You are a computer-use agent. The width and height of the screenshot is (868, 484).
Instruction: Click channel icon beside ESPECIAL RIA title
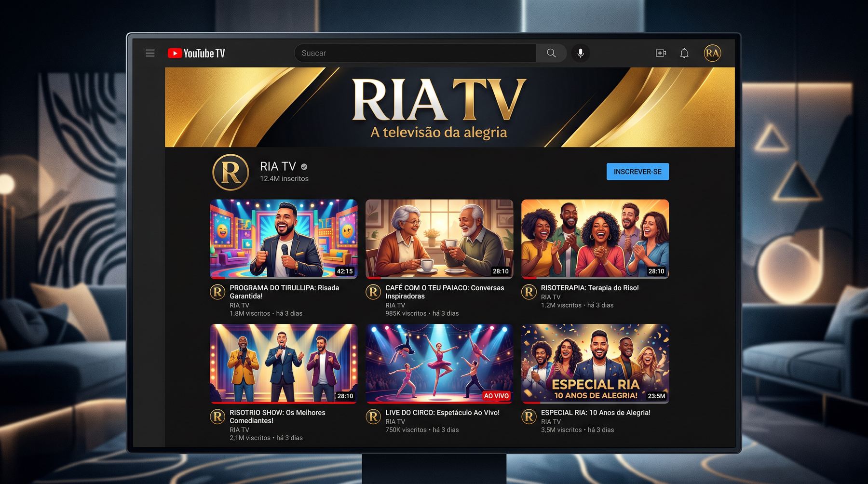(529, 417)
